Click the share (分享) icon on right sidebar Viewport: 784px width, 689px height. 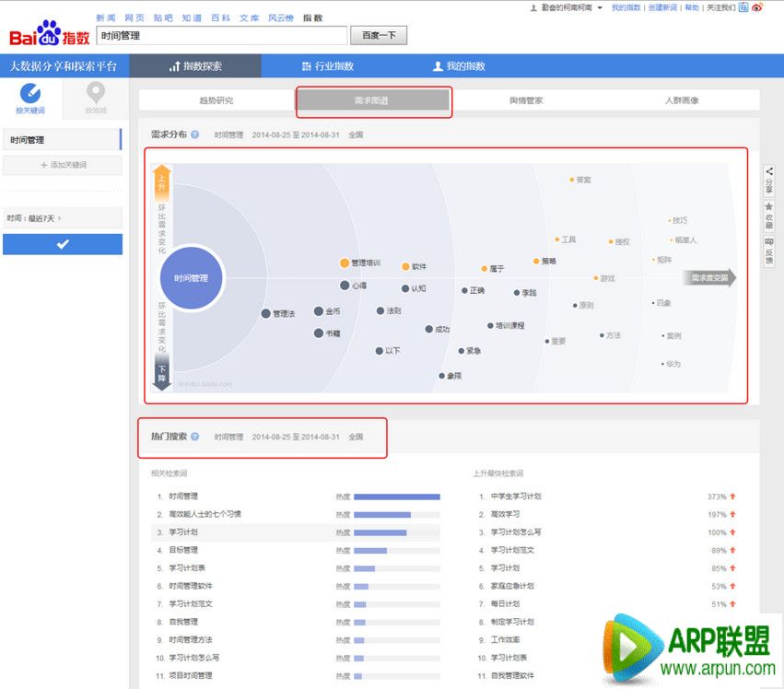(x=769, y=171)
